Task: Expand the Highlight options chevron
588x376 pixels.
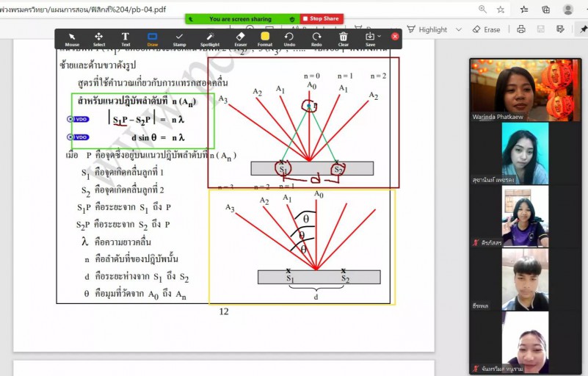Action: point(459,29)
